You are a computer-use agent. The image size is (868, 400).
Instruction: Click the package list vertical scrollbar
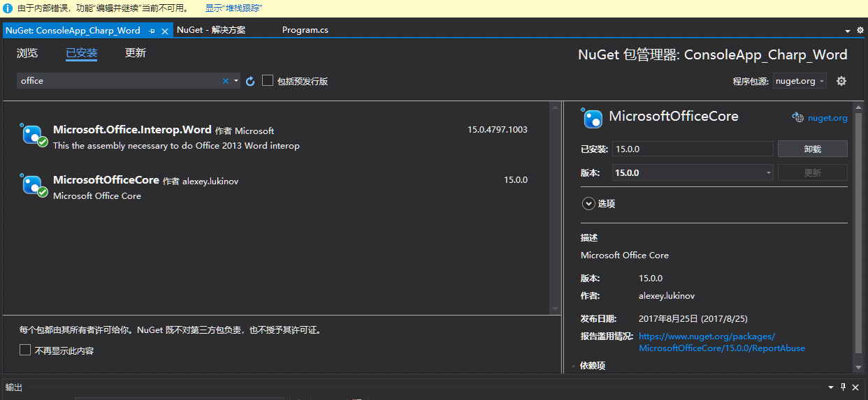pos(556,207)
